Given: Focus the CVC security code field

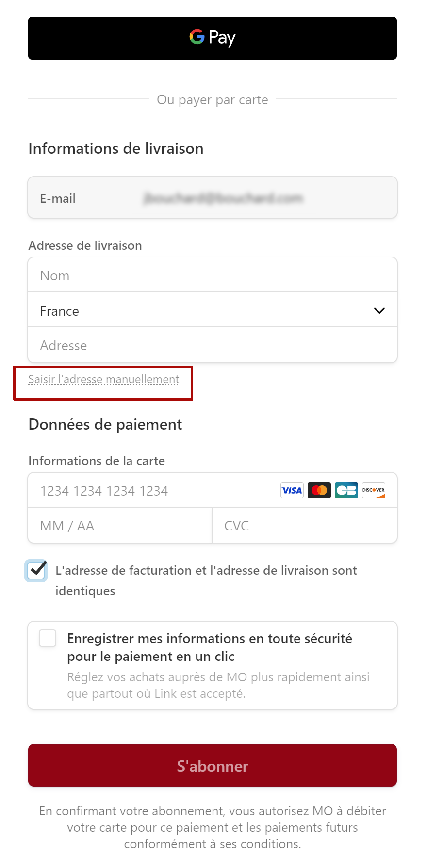Looking at the screenshot, I should tap(304, 526).
